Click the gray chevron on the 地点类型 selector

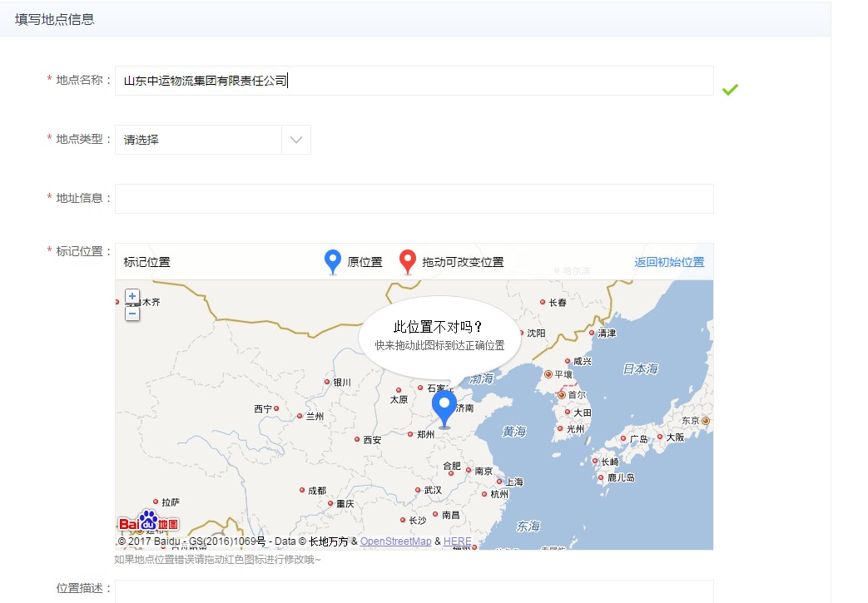tap(295, 139)
